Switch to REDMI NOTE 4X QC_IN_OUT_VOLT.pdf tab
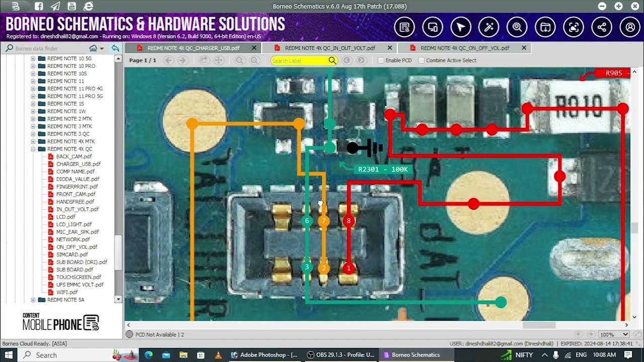The image size is (644, 362). (330, 48)
